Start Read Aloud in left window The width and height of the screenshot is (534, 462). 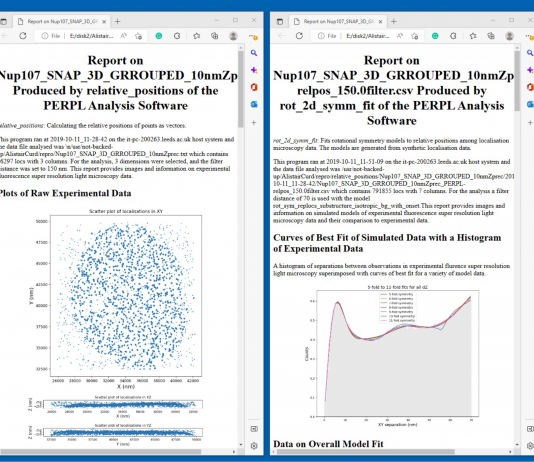point(123,36)
